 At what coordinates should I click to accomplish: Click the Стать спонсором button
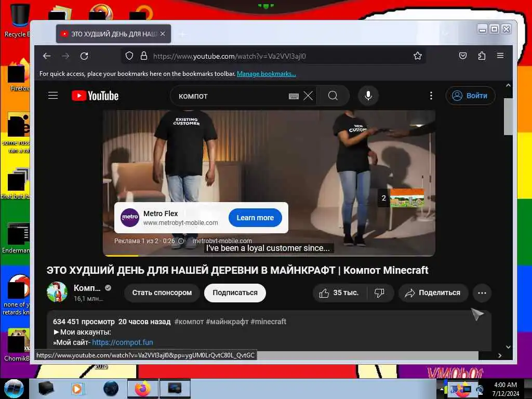[x=162, y=293]
